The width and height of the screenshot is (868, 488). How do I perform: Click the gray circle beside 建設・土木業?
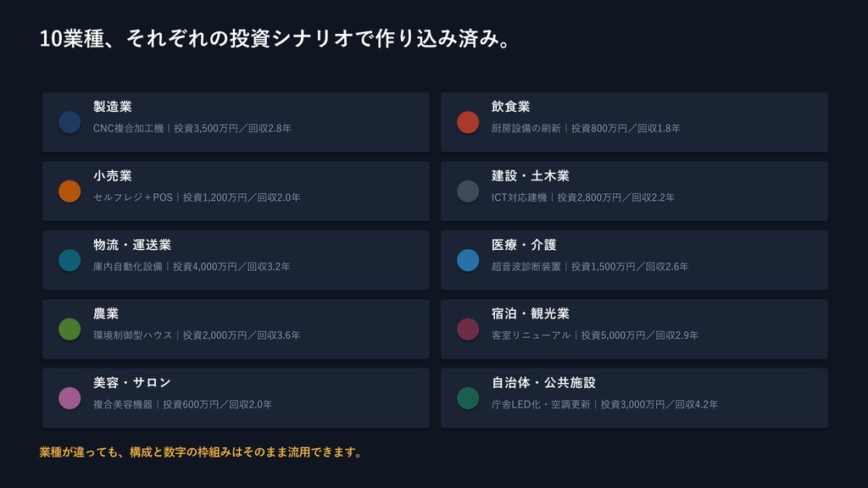tap(468, 191)
